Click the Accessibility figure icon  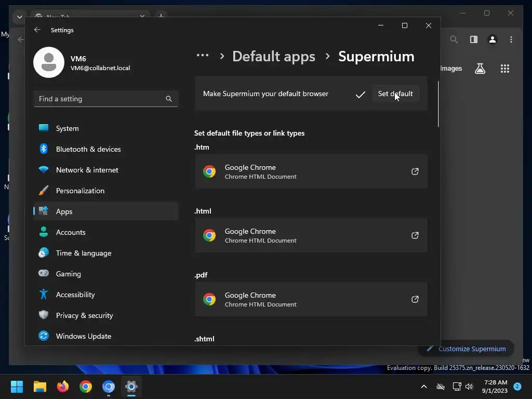(44, 294)
